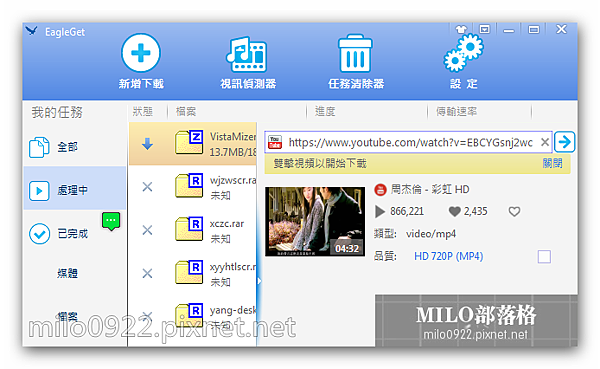Click the 關閉 close link in yellow bar

coord(552,163)
